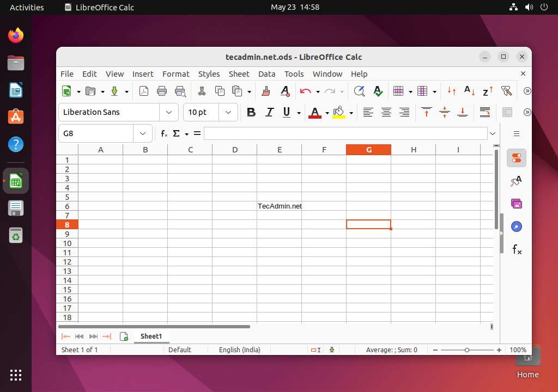558x392 pixels.
Task: Show the Gallery sidebar panel
Action: click(x=516, y=203)
